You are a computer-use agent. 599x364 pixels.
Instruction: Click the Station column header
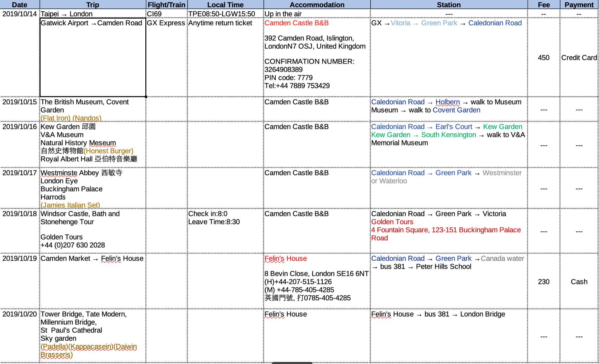pyautogui.click(x=449, y=5)
